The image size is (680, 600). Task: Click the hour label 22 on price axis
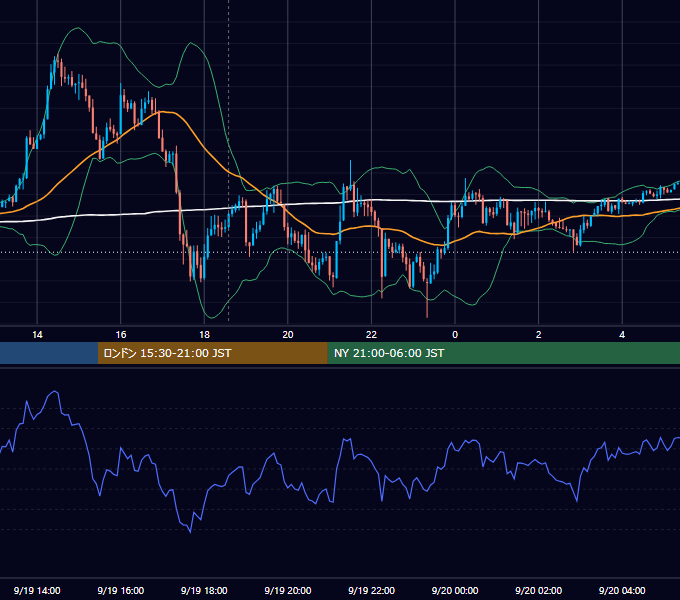(x=371, y=335)
